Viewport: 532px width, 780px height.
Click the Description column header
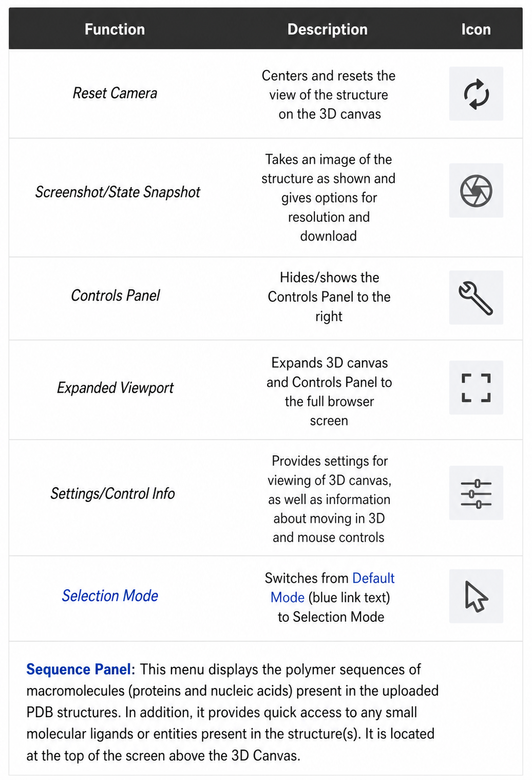(328, 29)
